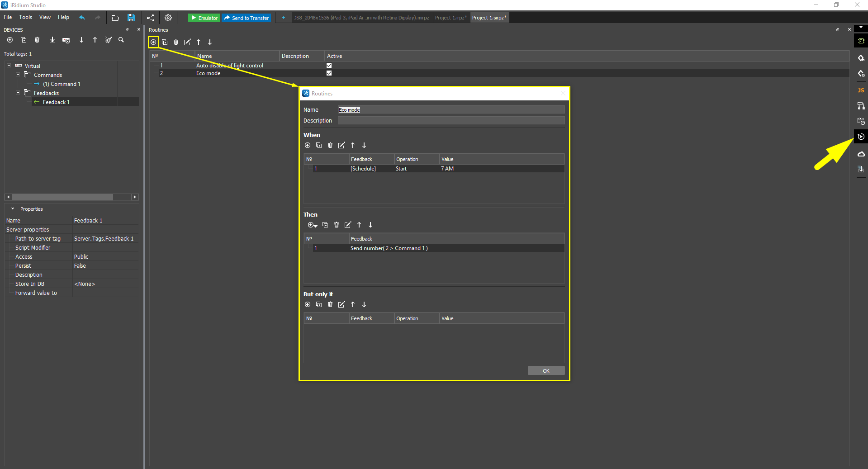Open the calendar scheduler icon in right sidebar
Image resolution: width=868 pixels, height=469 pixels.
click(861, 121)
